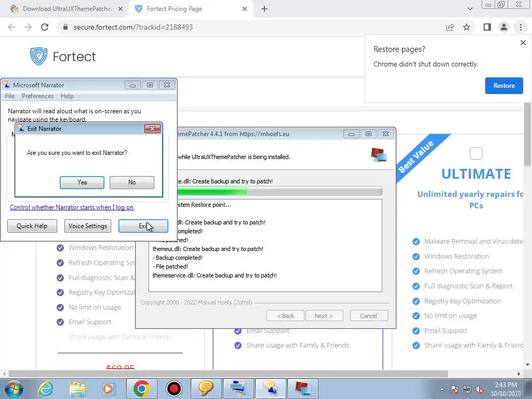Click right arrow of horizontal scrollbar
This screenshot has width=532, height=399.
[519, 374]
